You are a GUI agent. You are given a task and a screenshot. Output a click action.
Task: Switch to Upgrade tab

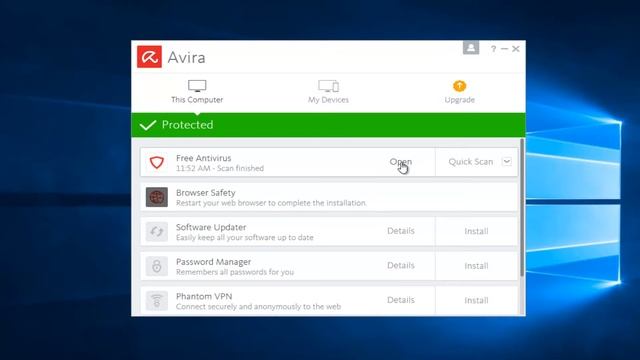pyautogui.click(x=460, y=92)
